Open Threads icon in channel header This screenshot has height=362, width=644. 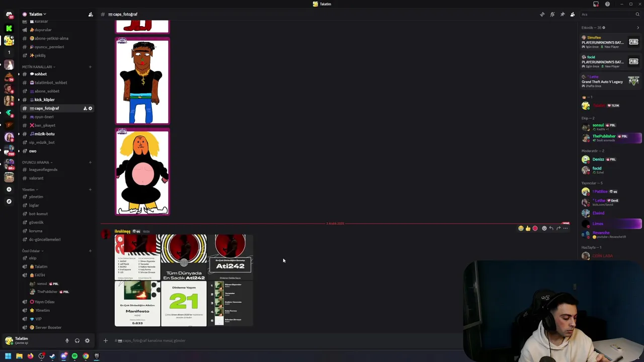point(542,15)
